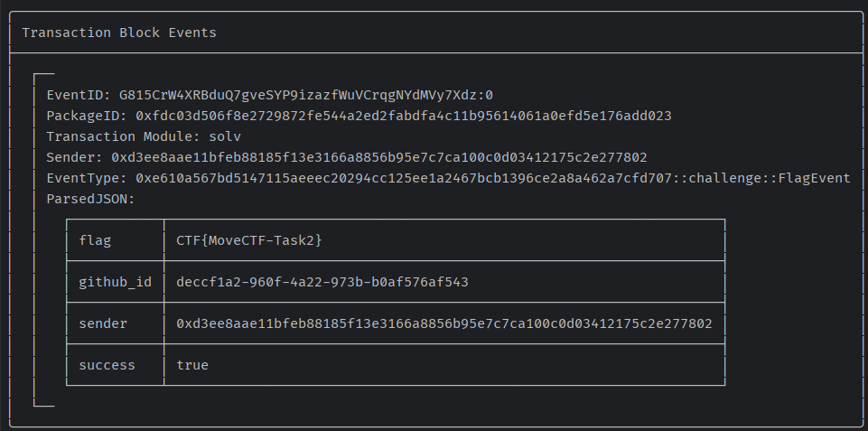
Task: Click the github_id key cell
Action: 115,282
